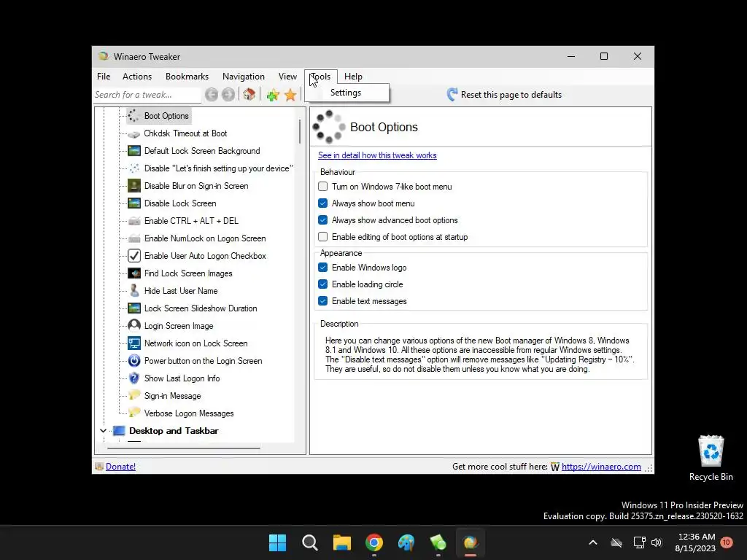The image size is (747, 560).
Task: Show hidden system tray icons chevron
Action: point(593,542)
